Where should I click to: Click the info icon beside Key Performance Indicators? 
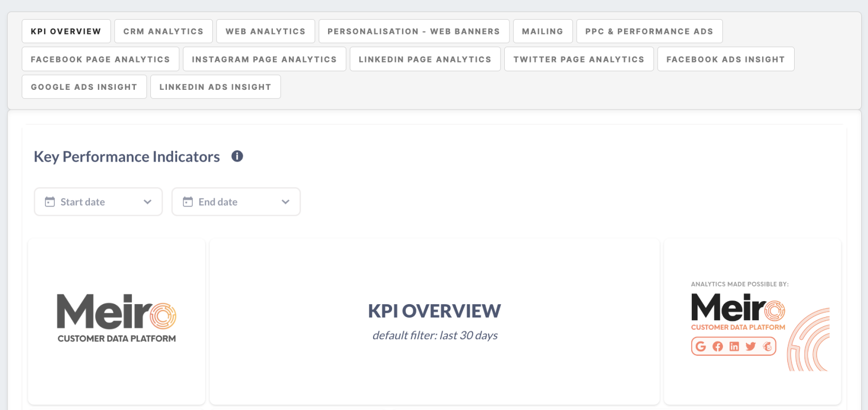click(237, 156)
